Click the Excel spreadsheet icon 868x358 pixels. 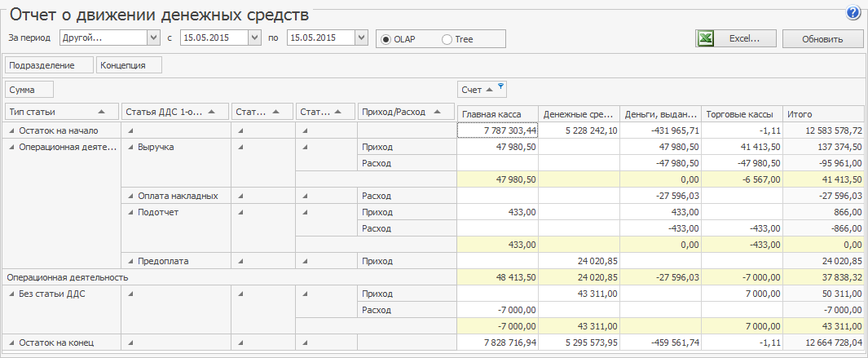[x=706, y=38]
